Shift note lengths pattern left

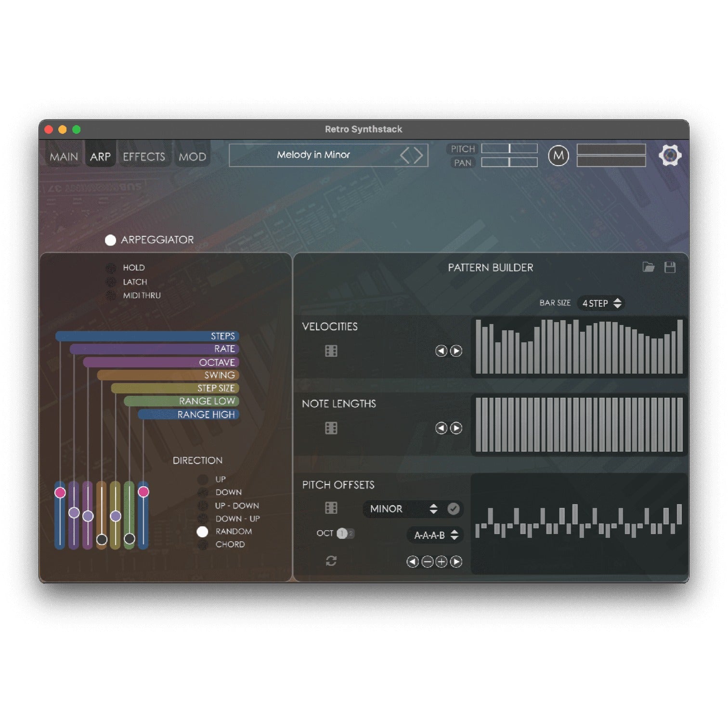(x=442, y=428)
